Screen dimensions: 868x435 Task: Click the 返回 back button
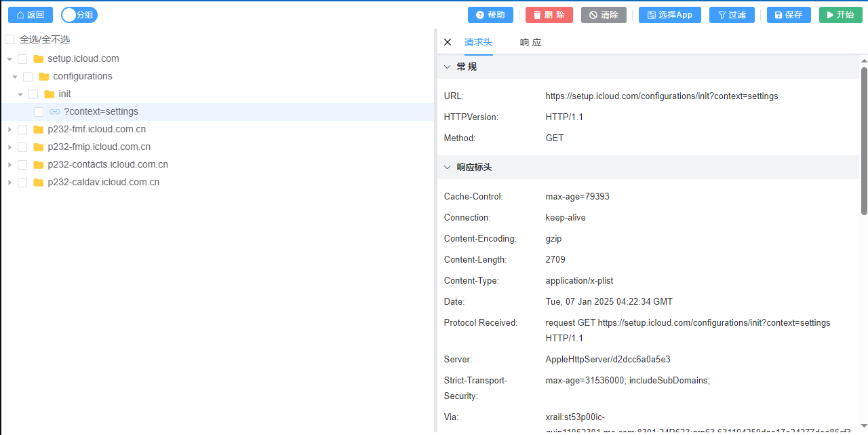(x=31, y=15)
